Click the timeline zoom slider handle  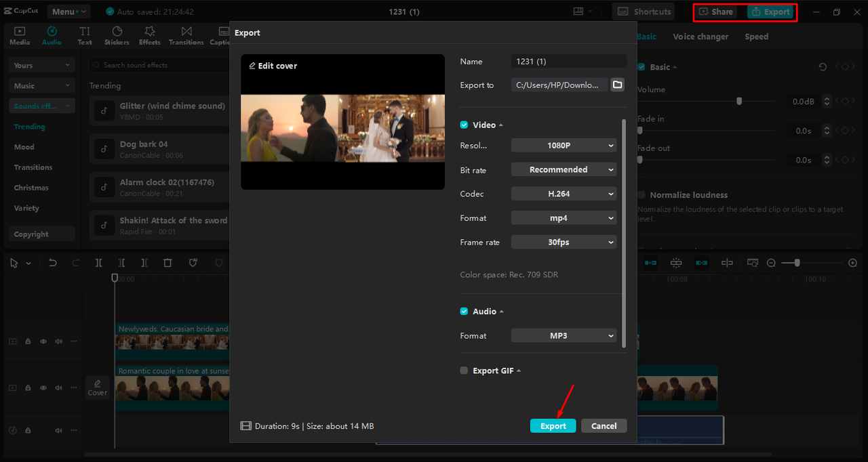point(797,263)
